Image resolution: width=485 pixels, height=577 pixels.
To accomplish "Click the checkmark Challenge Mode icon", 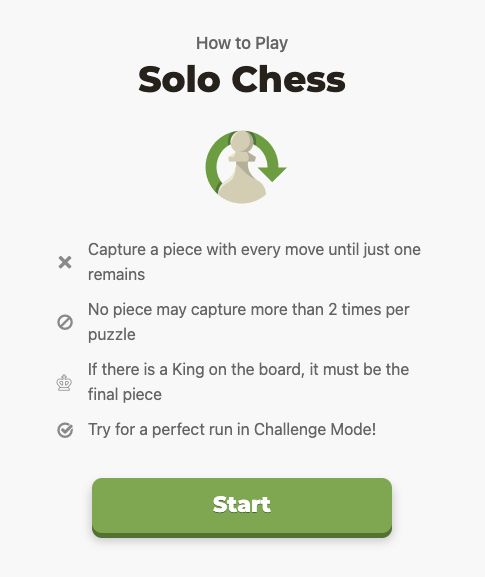I will point(65,430).
